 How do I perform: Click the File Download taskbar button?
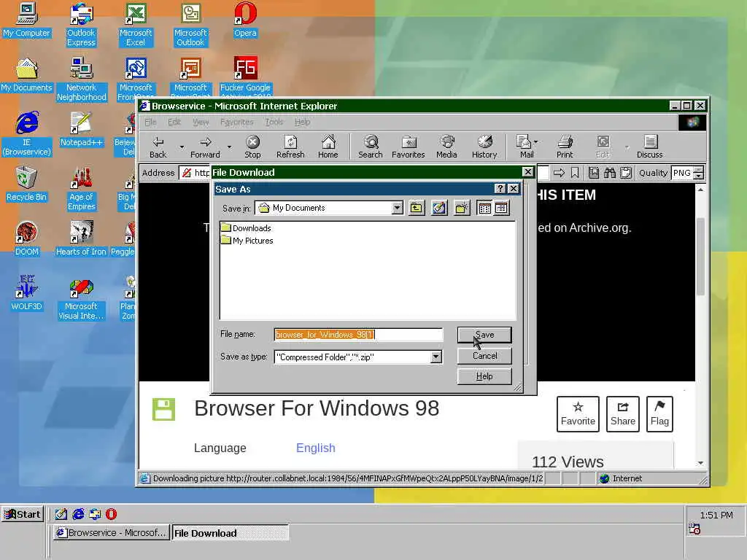[x=230, y=533]
